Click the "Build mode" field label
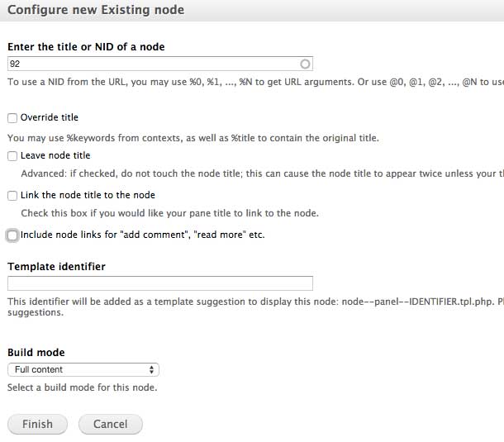The width and height of the screenshot is (504, 442). (x=36, y=353)
